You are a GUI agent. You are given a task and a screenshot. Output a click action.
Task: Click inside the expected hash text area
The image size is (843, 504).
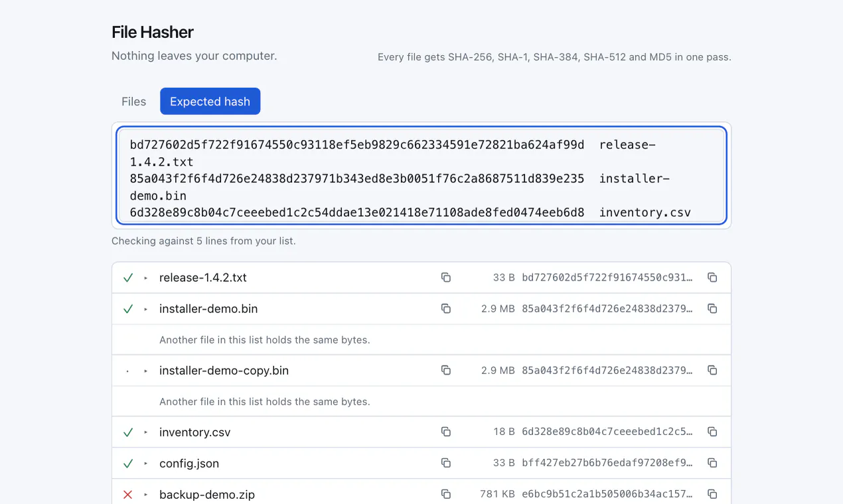(x=421, y=175)
